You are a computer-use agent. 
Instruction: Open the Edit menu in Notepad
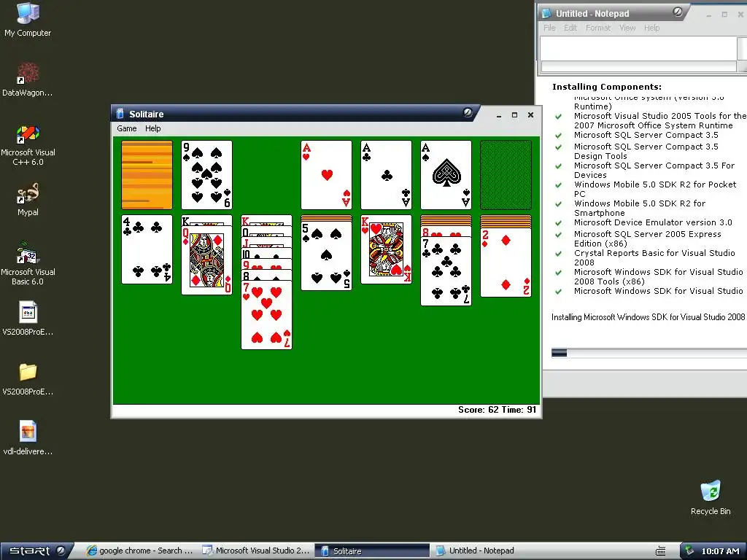(x=570, y=28)
